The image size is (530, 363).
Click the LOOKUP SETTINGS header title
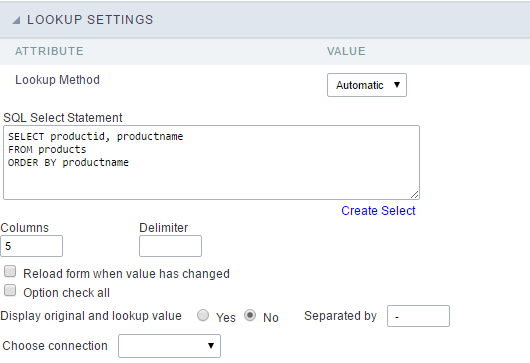coord(90,20)
